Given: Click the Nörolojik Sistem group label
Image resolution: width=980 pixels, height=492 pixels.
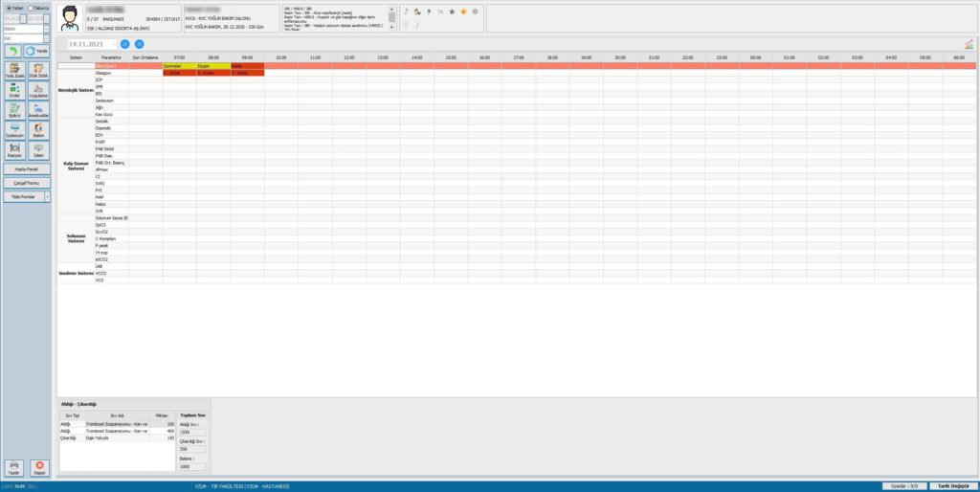Looking at the screenshot, I should [x=76, y=90].
